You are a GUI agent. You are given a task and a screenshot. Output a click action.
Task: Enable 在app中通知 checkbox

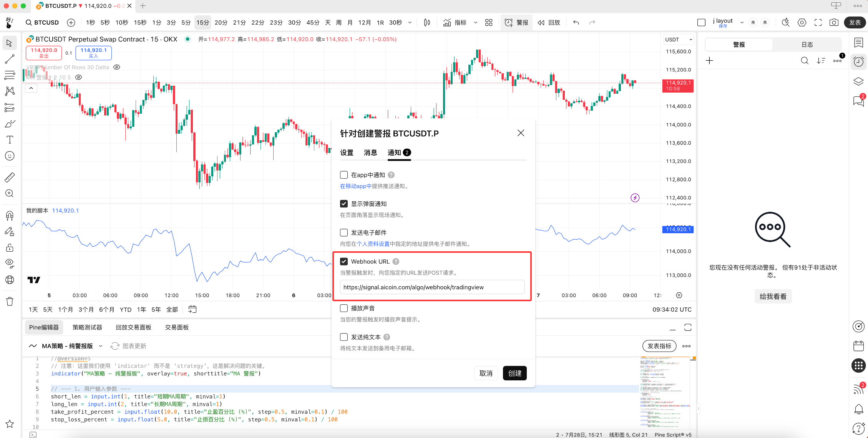tap(344, 175)
